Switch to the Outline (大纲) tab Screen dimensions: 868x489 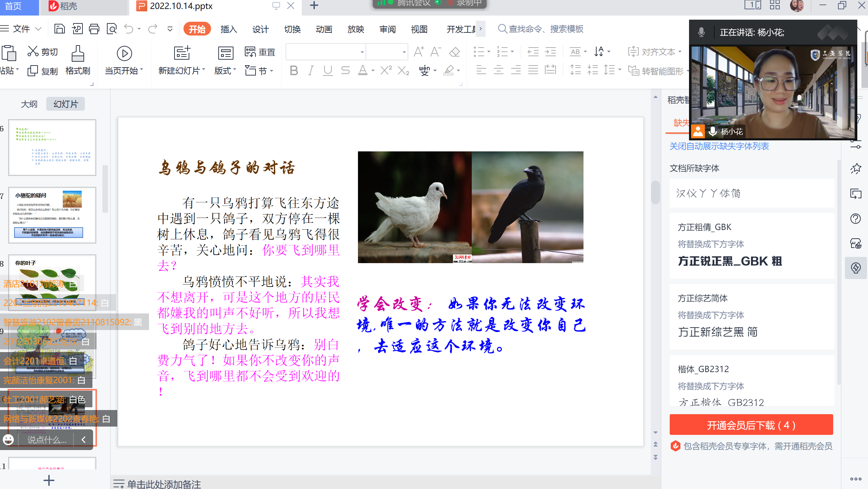(29, 104)
